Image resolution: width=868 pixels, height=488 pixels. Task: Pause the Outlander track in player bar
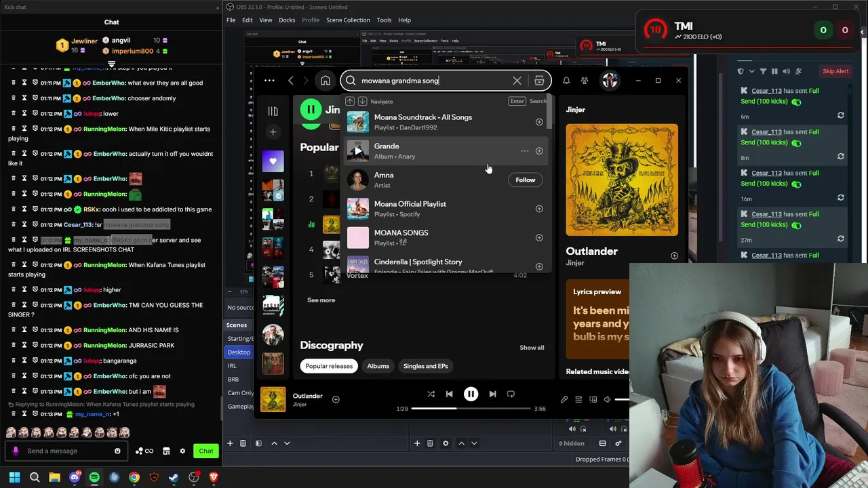471,394
